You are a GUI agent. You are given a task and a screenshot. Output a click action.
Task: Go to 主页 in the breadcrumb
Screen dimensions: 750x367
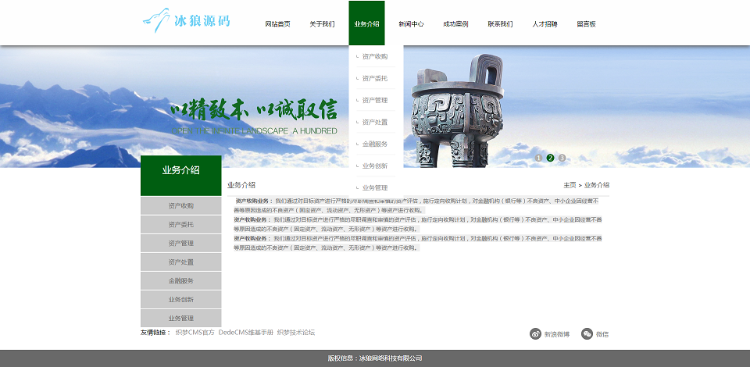(x=569, y=185)
